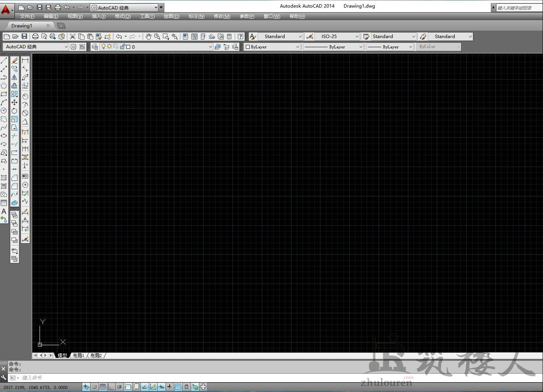543x392 pixels.
Task: Open Layer Properties Manager icon
Action: click(x=95, y=47)
